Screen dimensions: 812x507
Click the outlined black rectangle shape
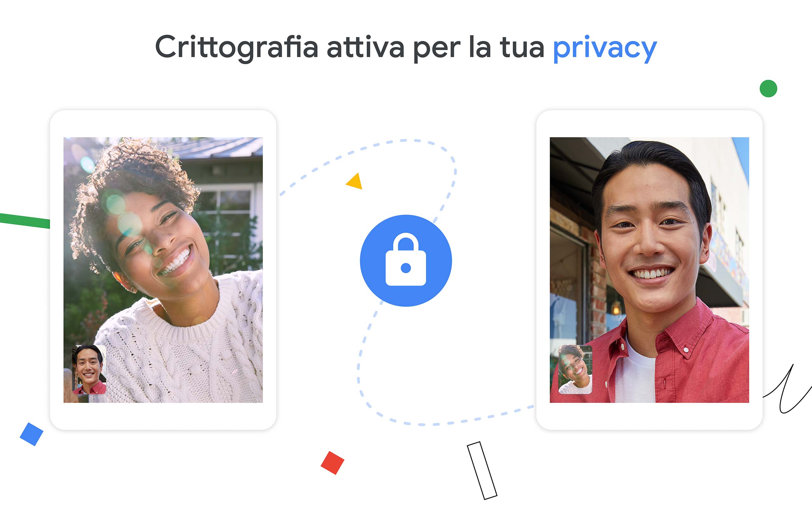[482, 471]
